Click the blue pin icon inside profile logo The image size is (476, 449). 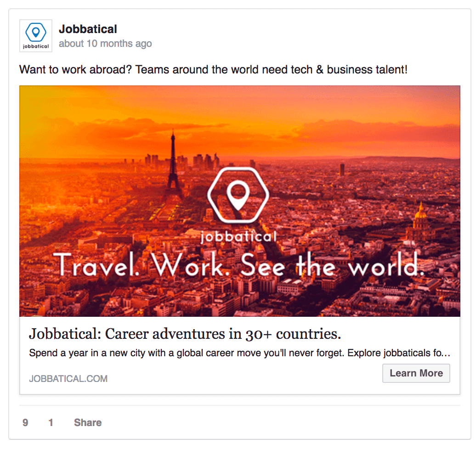(36, 32)
